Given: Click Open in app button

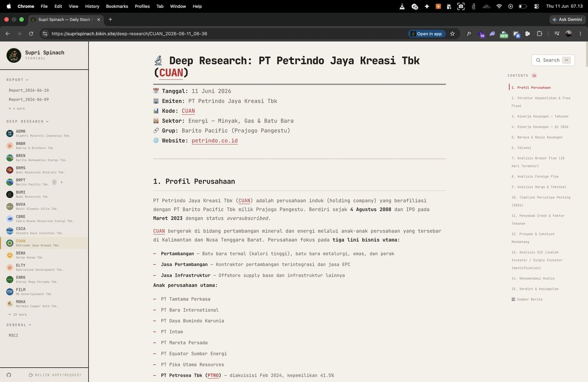Looking at the screenshot, I should [426, 34].
